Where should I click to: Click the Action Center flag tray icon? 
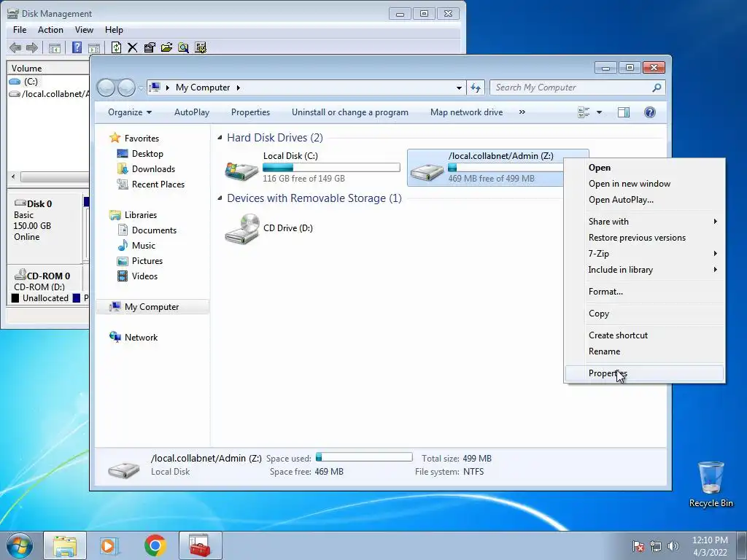point(638,546)
